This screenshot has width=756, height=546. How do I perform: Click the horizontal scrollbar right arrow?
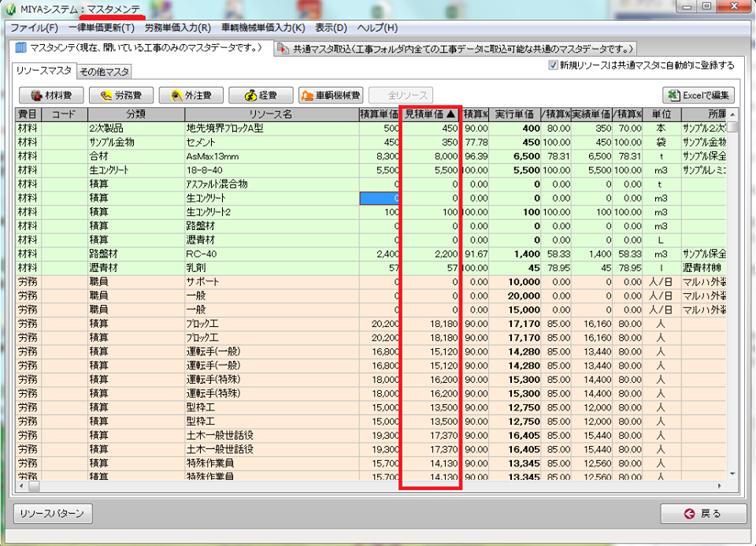point(719,486)
